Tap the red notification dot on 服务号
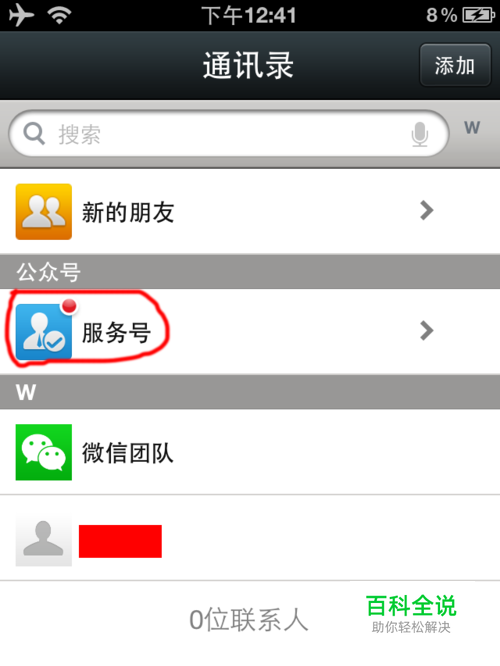500x666 pixels. pos(69,306)
